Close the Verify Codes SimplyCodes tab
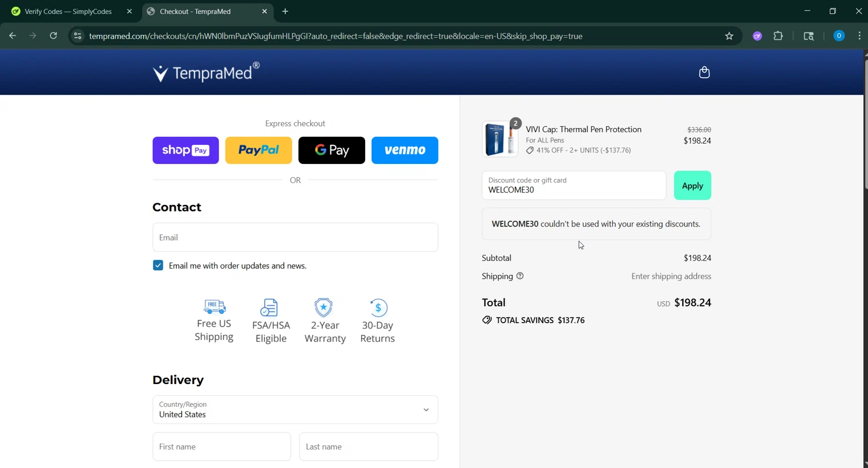 (x=130, y=11)
